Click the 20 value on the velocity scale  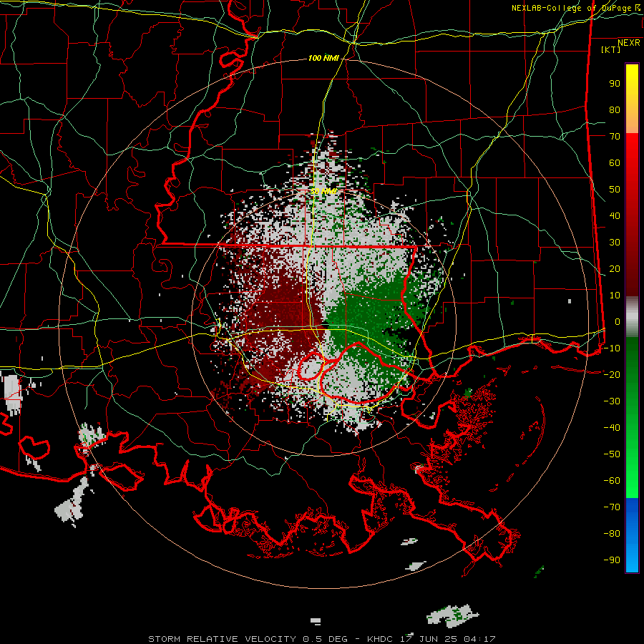pyautogui.click(x=615, y=269)
